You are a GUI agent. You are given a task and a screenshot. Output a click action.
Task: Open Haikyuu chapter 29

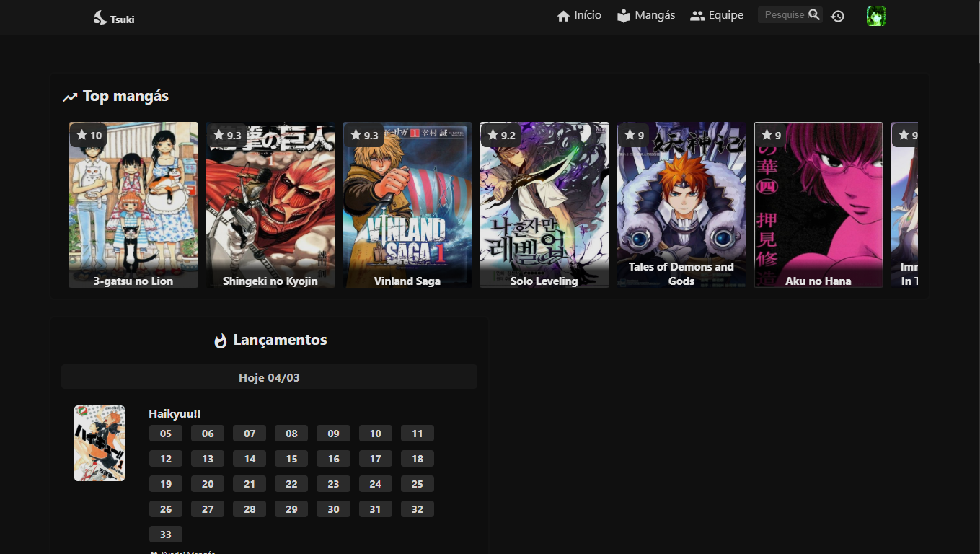[291, 509]
